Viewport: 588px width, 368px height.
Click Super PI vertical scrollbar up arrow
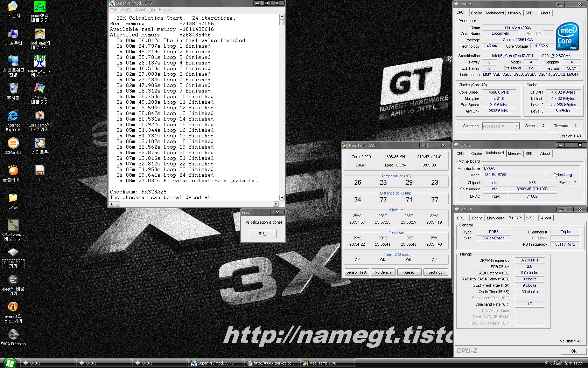click(282, 16)
